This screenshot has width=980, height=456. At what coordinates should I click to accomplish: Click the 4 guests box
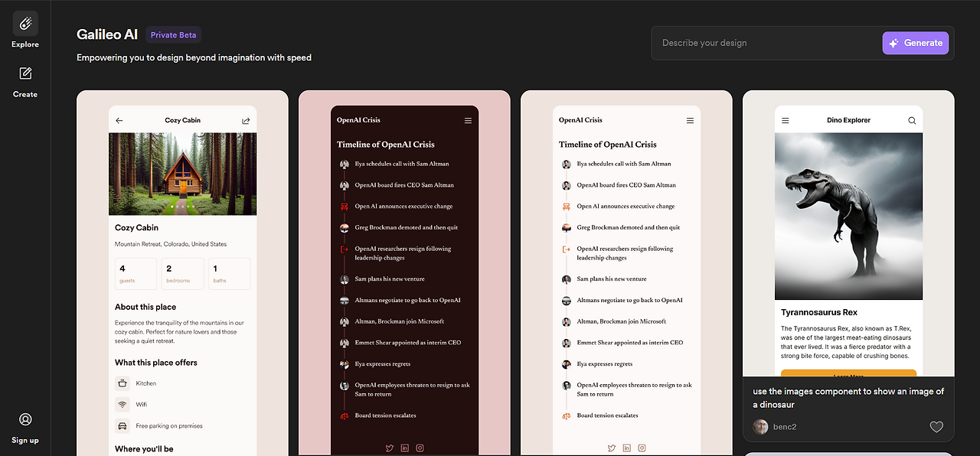(x=136, y=274)
